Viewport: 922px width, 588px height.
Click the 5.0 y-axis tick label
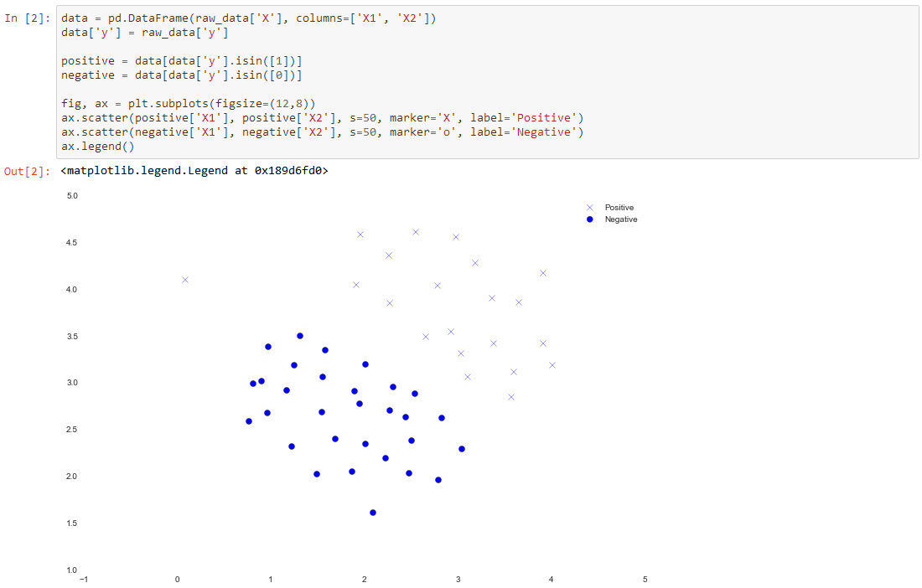pyautogui.click(x=72, y=196)
